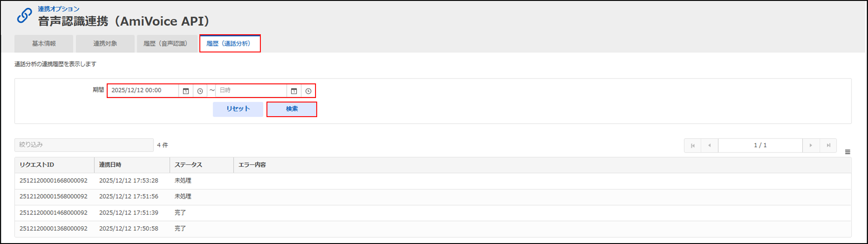
Task: Open the end date calendar picker
Action: coord(294,91)
